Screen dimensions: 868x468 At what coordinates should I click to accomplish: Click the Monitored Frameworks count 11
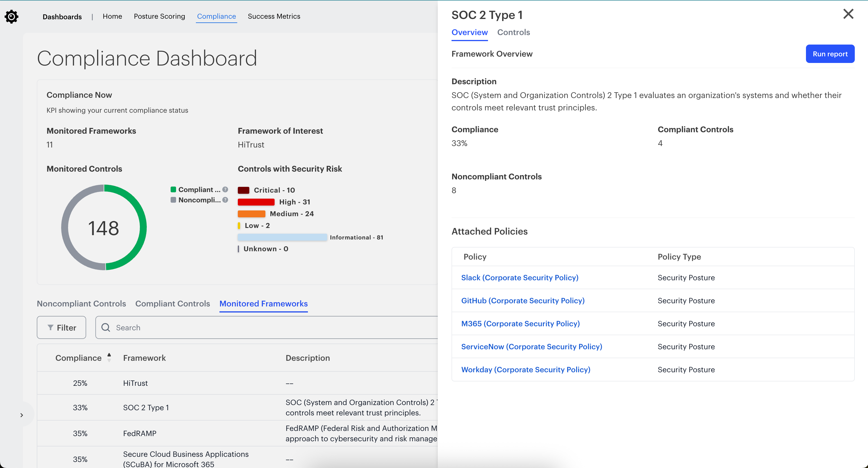pos(49,145)
